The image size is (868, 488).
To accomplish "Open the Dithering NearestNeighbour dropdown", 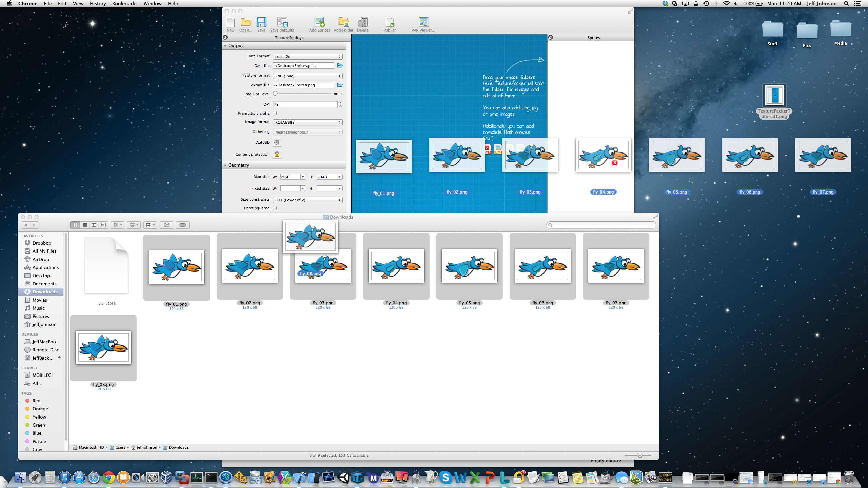I will (308, 132).
